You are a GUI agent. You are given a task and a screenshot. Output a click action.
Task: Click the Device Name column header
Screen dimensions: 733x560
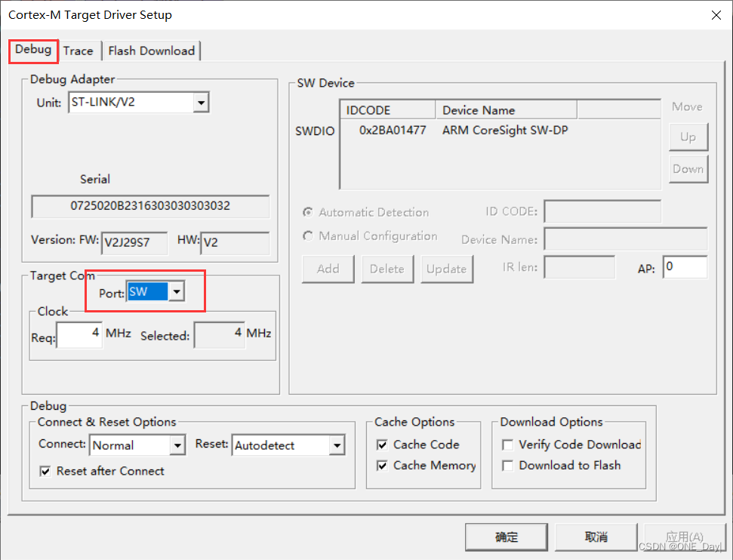(507, 110)
